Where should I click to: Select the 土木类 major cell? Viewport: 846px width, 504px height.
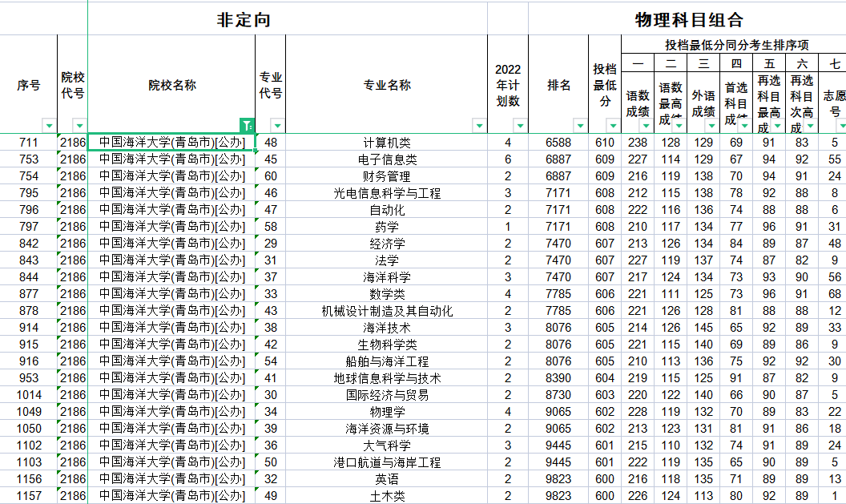pos(386,495)
